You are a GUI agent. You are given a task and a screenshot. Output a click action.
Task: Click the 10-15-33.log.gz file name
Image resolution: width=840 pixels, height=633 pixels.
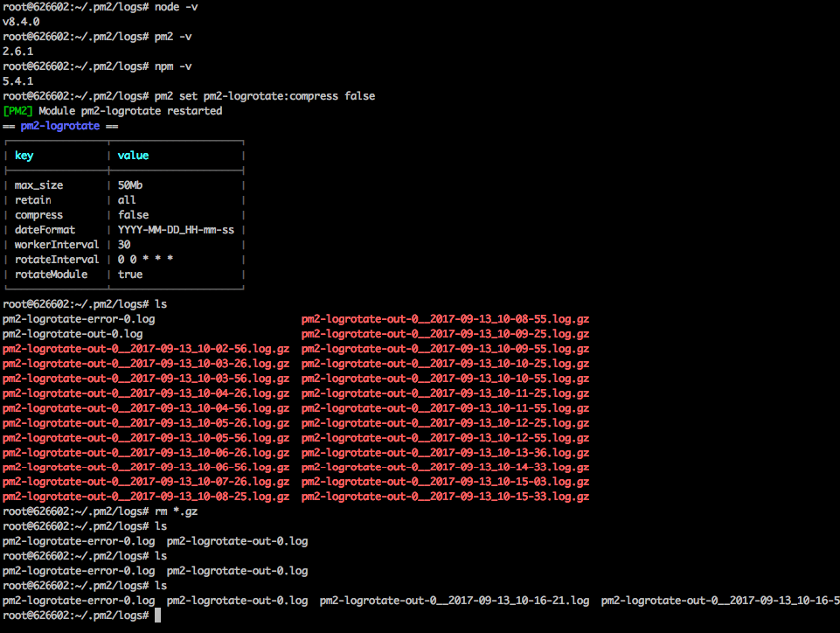point(445,497)
